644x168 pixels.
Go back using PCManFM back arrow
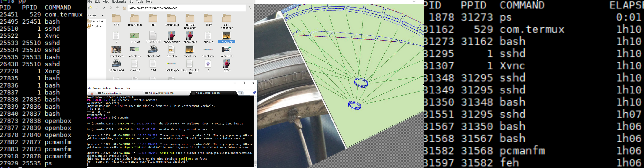[x=97, y=8]
